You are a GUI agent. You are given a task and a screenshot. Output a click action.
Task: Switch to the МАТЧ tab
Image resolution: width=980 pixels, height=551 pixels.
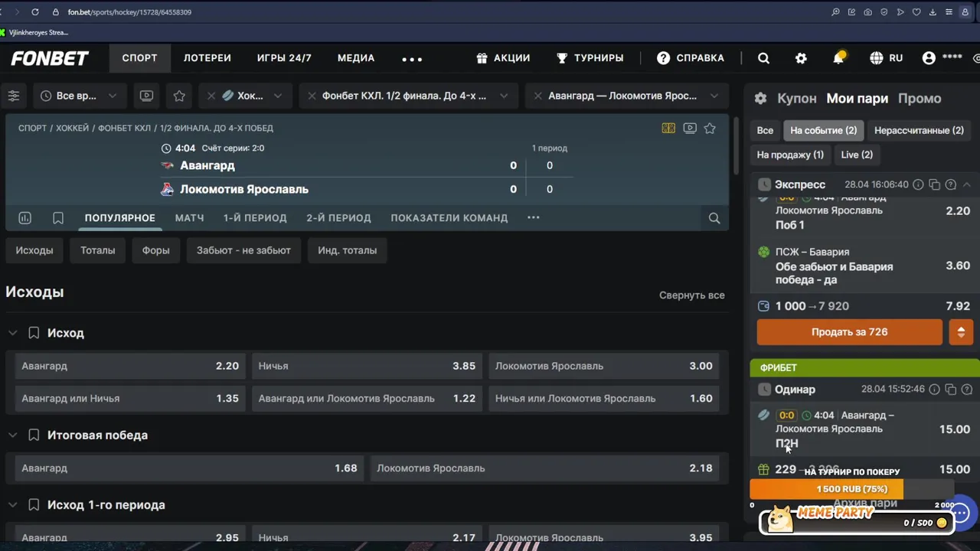click(x=189, y=218)
